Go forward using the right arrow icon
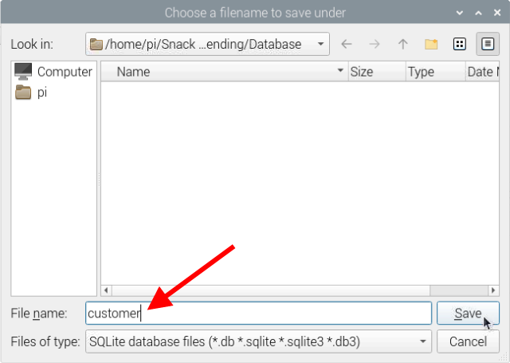This screenshot has height=363, width=510. coord(375,44)
